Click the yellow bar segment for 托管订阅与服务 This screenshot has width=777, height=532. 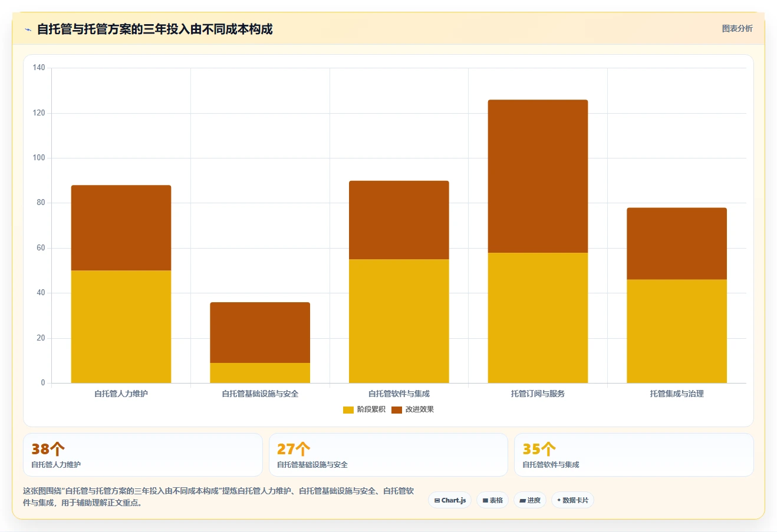coord(538,318)
